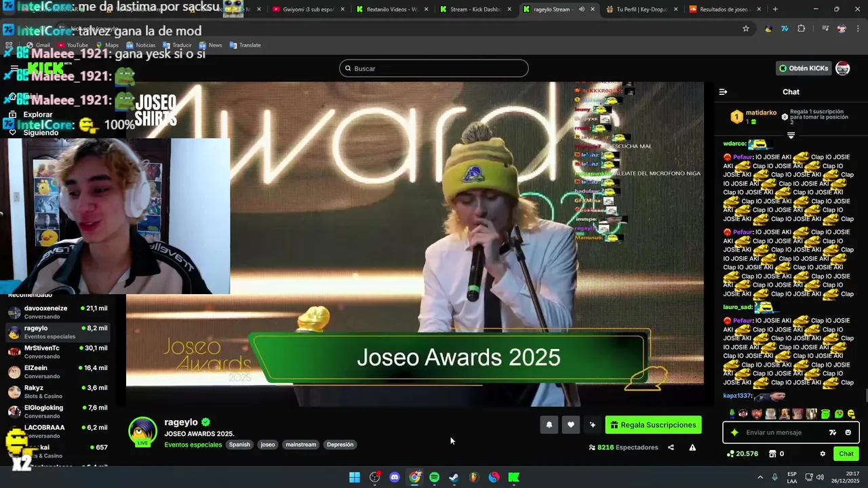The width and height of the screenshot is (868, 488).
Task: Toggle the hamburger sidebar menu
Action: click(14, 68)
